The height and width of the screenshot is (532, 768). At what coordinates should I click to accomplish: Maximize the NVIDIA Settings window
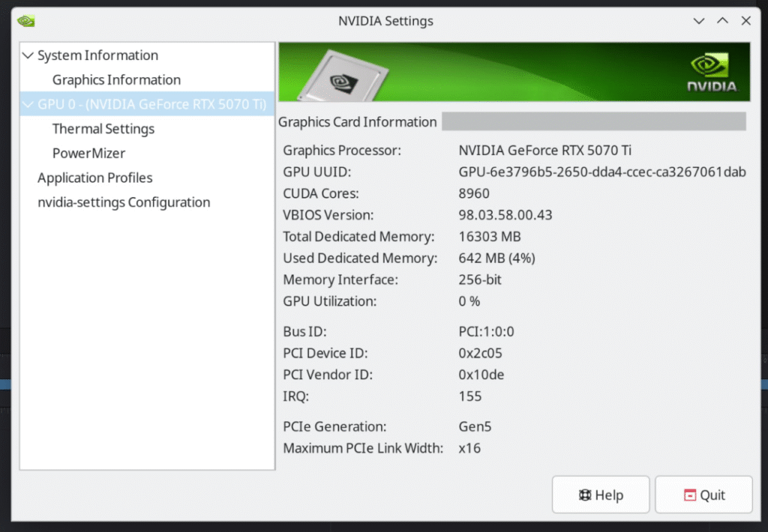(x=722, y=20)
